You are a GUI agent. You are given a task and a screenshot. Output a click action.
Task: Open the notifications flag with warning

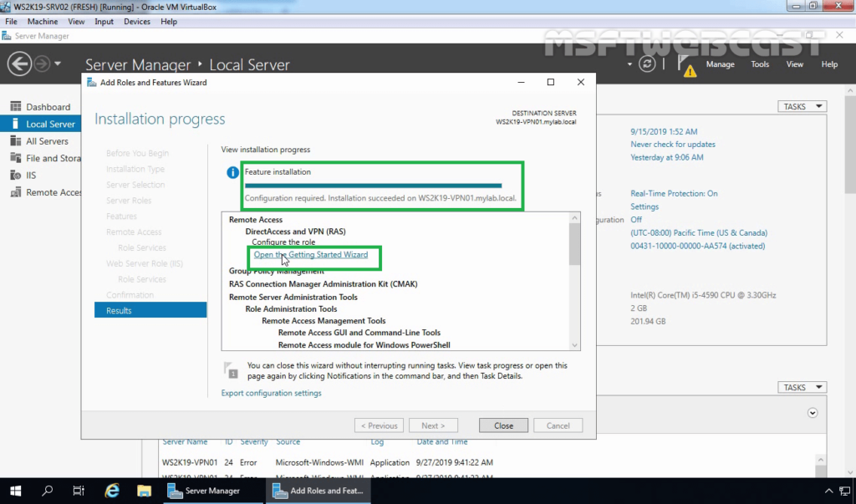pos(687,65)
